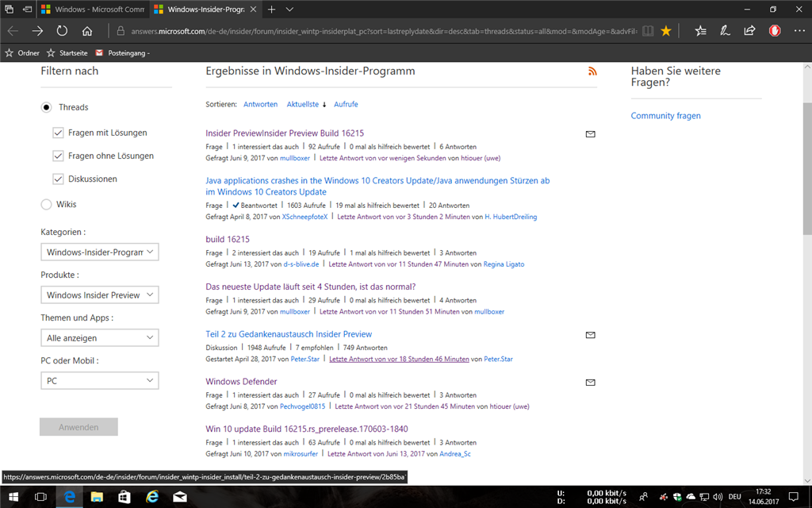
Task: Launch Internet Explorer from taskbar
Action: 152,497
